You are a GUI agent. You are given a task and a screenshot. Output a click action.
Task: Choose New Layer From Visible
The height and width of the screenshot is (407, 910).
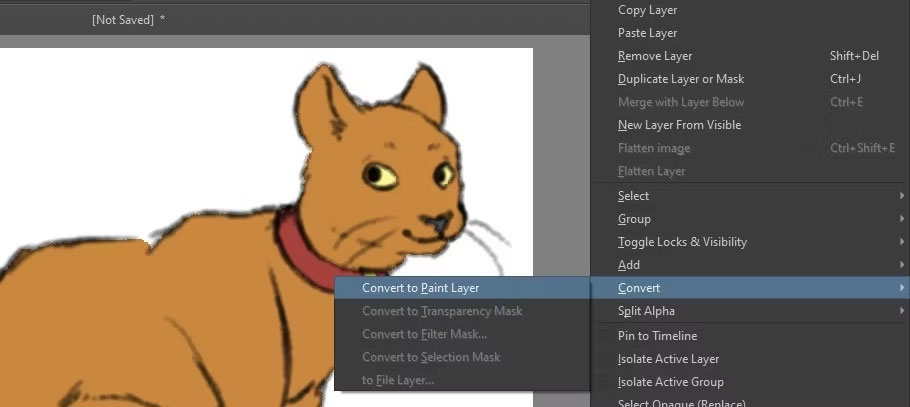click(x=750, y=125)
